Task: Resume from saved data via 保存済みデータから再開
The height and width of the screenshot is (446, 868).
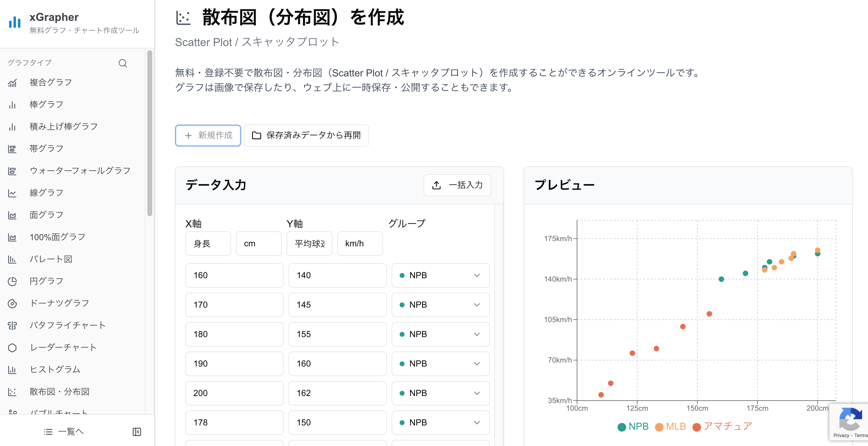Action: click(x=306, y=135)
